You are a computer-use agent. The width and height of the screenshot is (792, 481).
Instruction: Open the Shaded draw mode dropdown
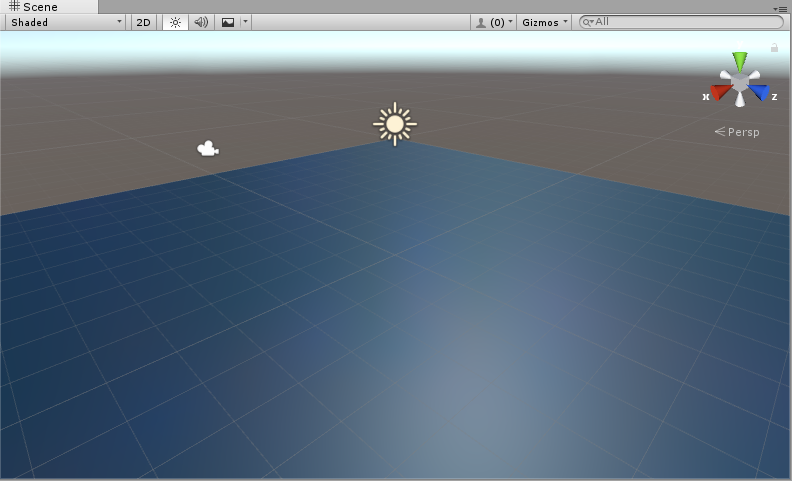pos(66,22)
